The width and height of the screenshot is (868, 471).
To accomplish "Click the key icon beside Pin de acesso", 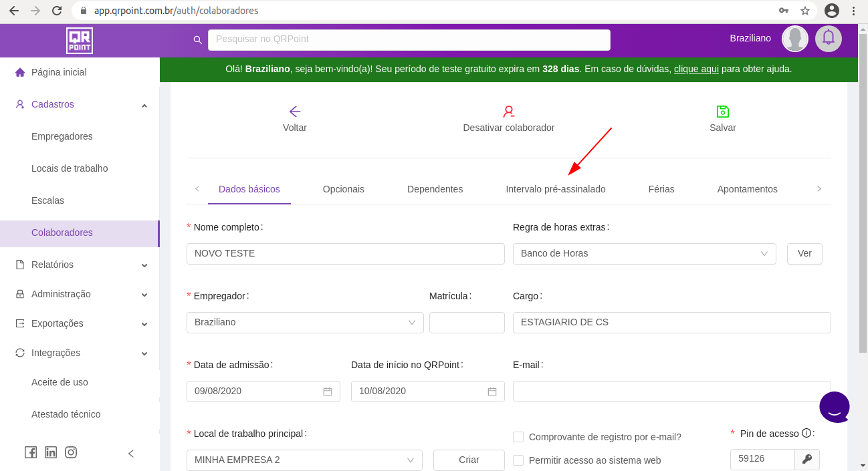I will pyautogui.click(x=807, y=459).
